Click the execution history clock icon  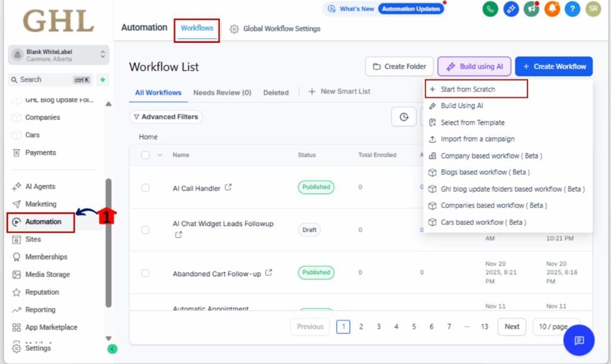404,117
